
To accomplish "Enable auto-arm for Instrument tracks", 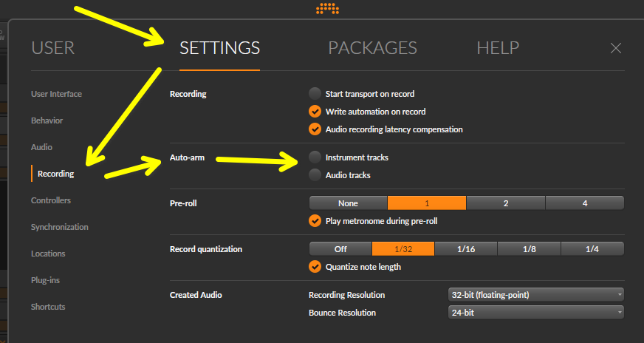I will pos(315,157).
